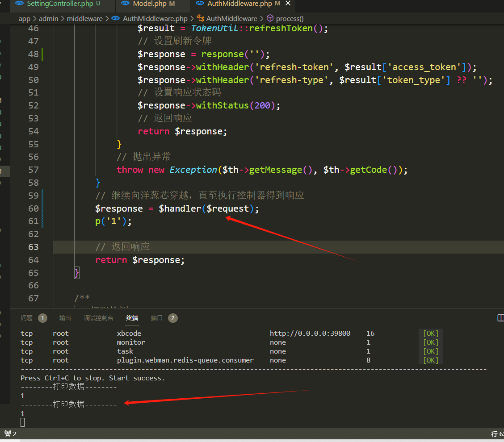Open the 'middleware' breadcrumb folder

84,19
